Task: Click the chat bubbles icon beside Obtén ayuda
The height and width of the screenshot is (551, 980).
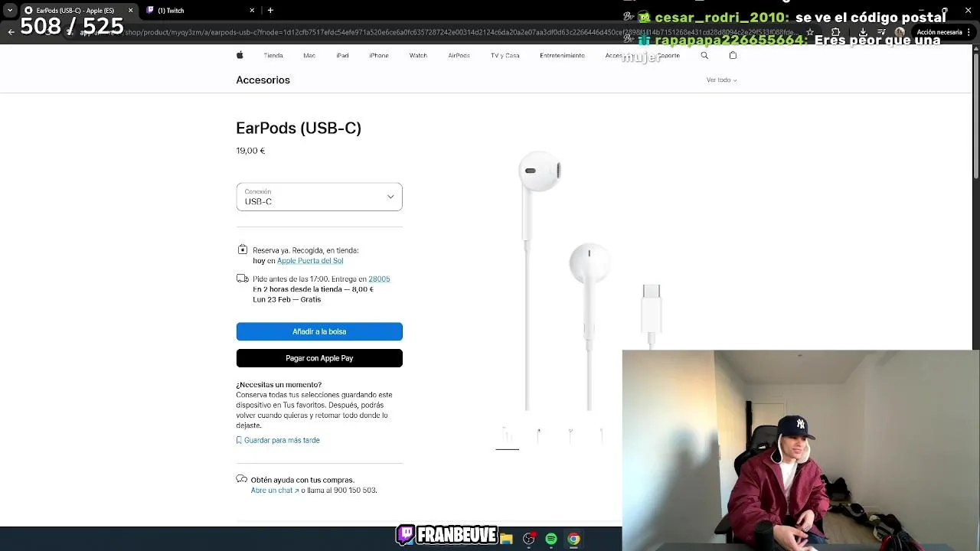Action: coord(242,479)
